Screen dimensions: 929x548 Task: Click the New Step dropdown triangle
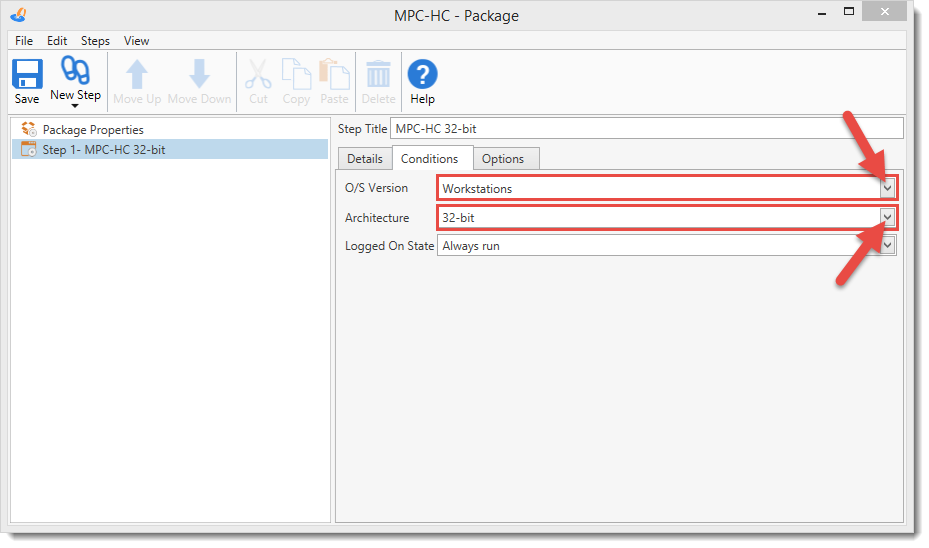pyautogui.click(x=75, y=106)
